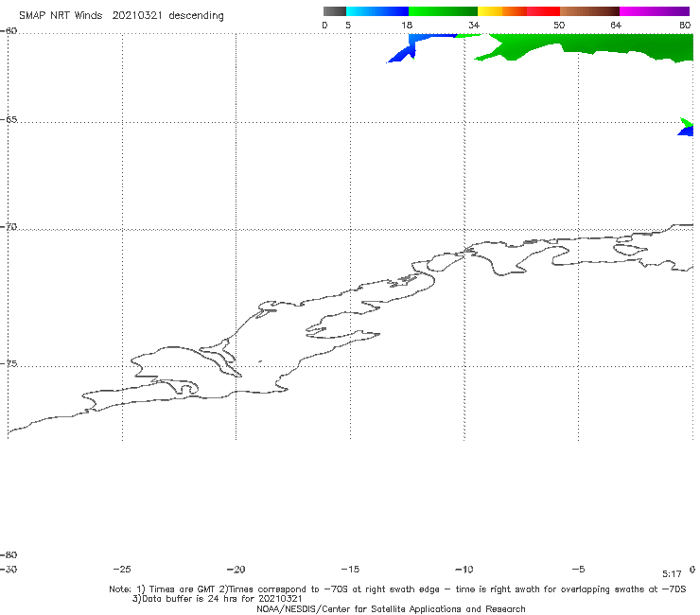
Task: Click the color bar label "34"
Action: [x=474, y=26]
